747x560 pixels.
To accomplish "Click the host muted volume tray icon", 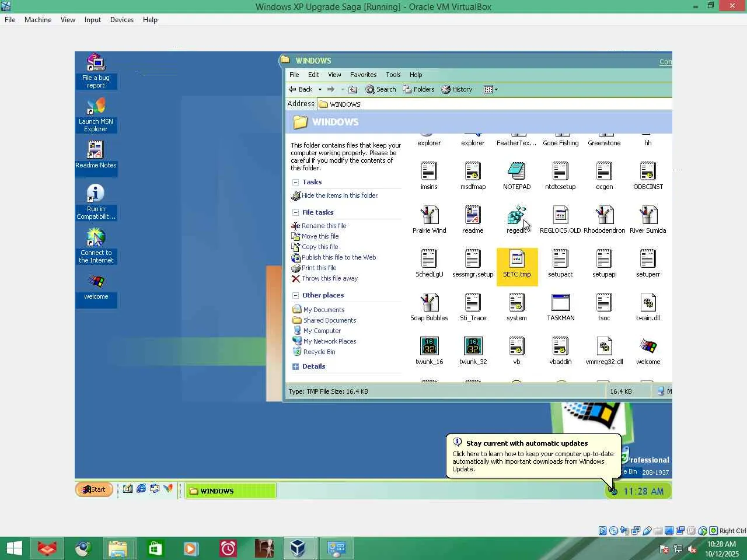I will [693, 548].
